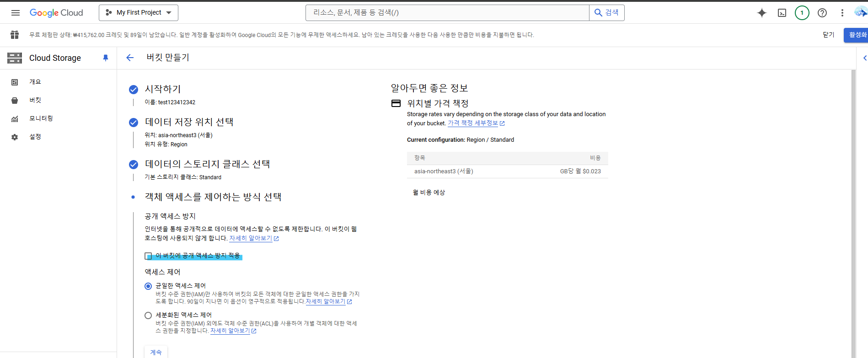Click the 활성화 activate button

pyautogui.click(x=857, y=35)
